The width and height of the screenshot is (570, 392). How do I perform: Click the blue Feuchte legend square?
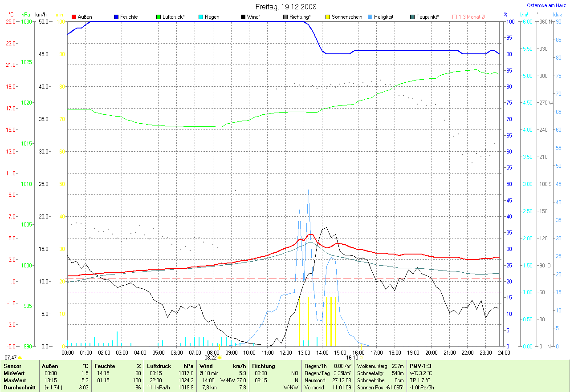pyautogui.click(x=117, y=17)
